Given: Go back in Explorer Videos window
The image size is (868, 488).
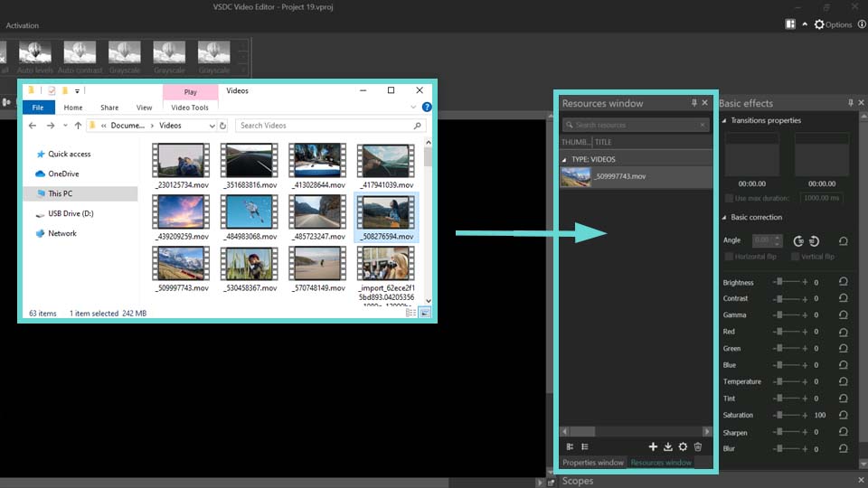Looking at the screenshot, I should (33, 126).
